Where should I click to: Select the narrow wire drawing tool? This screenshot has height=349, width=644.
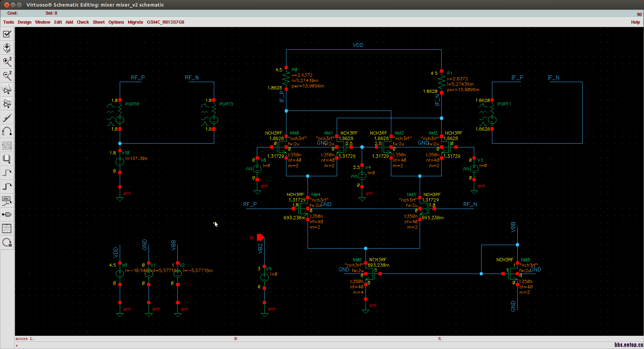pyautogui.click(x=7, y=173)
